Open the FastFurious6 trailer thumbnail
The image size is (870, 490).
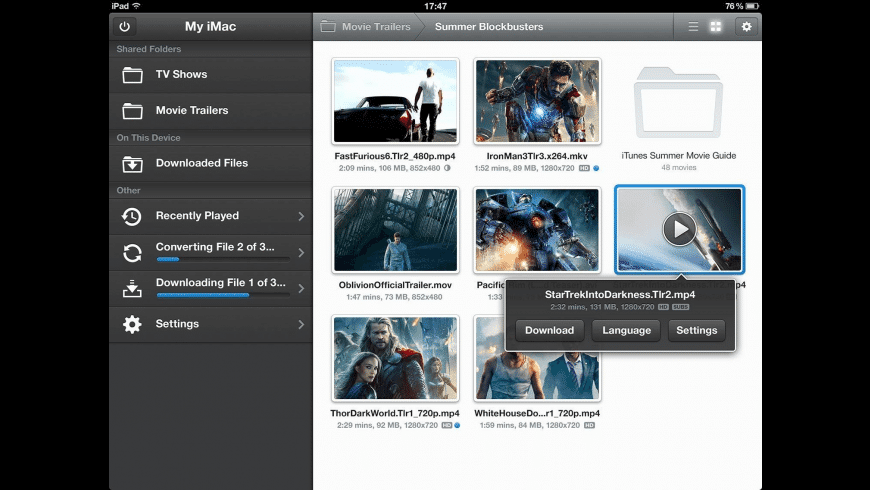396,102
